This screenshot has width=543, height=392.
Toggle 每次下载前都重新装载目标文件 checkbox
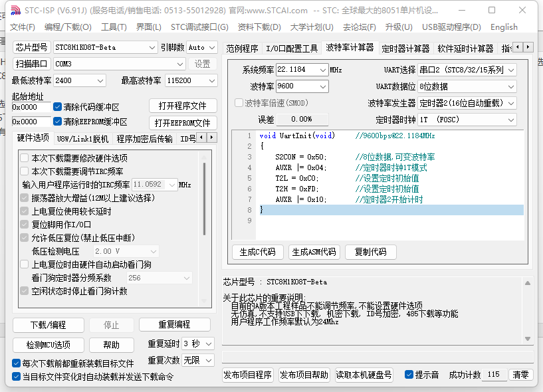tap(16, 363)
